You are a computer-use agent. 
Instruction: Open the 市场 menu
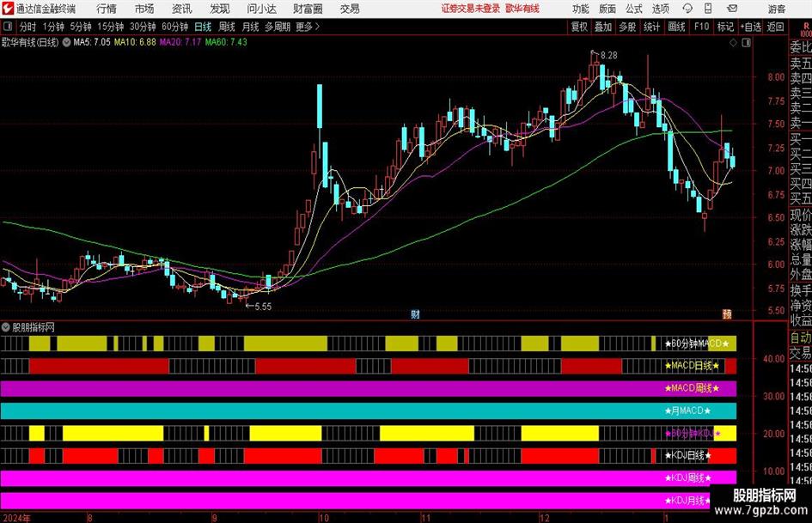click(x=144, y=9)
